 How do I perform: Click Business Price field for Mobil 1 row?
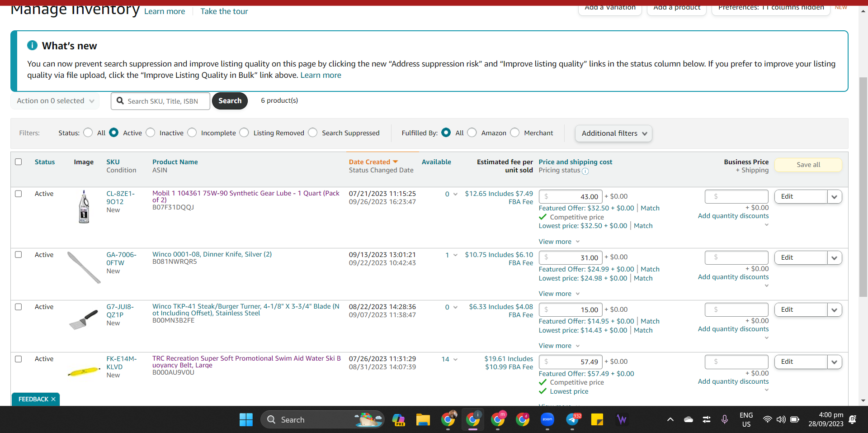point(736,196)
